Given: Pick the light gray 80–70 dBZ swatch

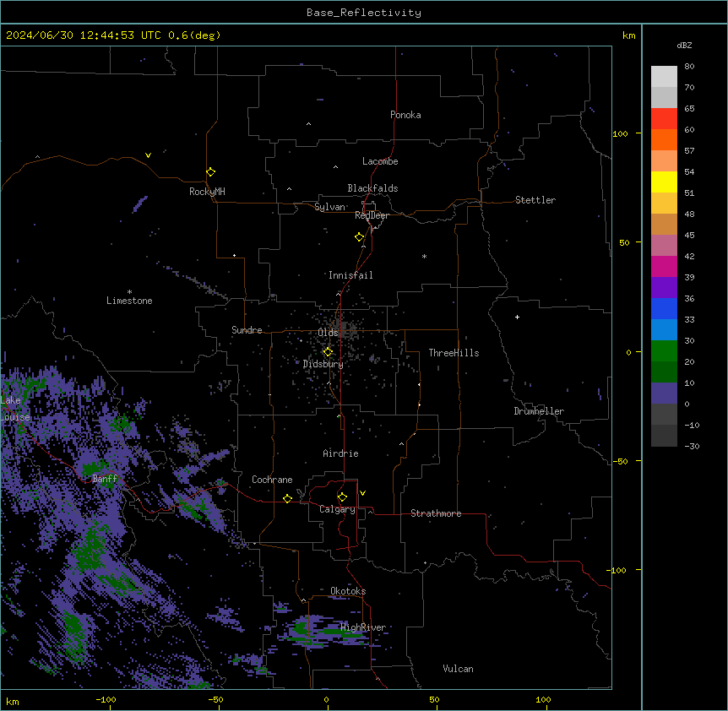Looking at the screenshot, I should point(664,77).
